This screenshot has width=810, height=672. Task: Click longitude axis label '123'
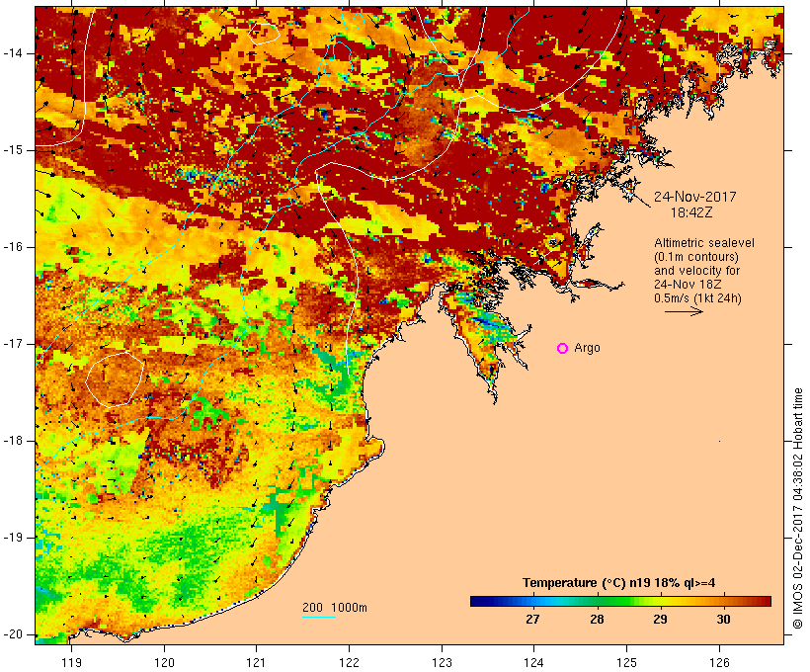[442, 663]
